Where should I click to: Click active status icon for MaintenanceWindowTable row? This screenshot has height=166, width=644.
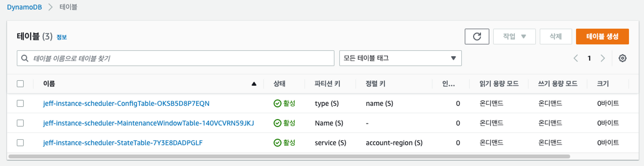(x=277, y=123)
